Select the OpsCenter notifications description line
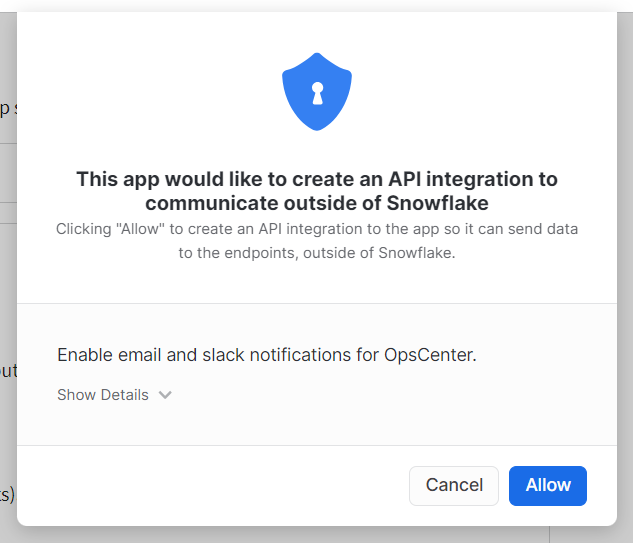The image size is (633, 543). click(267, 355)
